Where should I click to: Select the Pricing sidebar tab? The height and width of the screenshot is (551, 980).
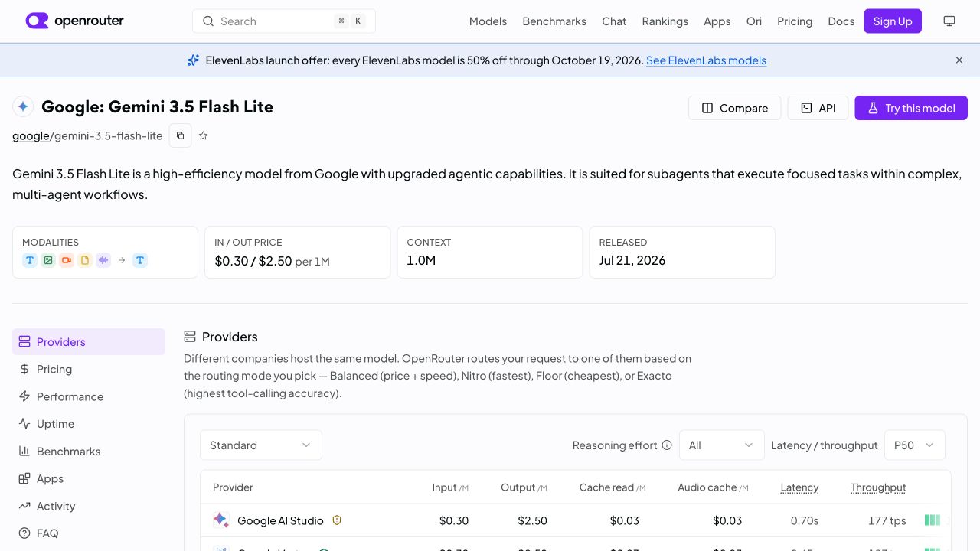tap(89, 369)
